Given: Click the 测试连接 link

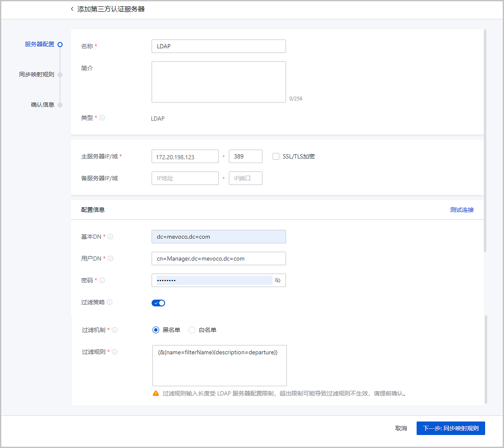Looking at the screenshot, I should (462, 210).
